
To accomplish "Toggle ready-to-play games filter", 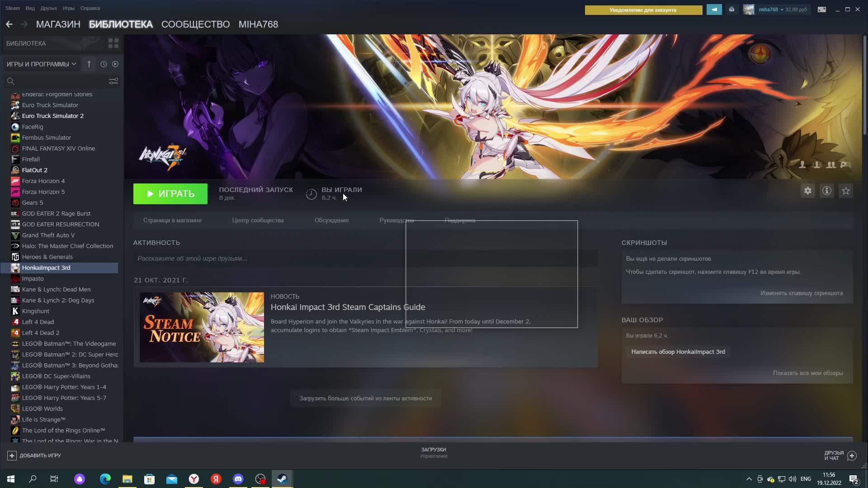I will click(115, 64).
